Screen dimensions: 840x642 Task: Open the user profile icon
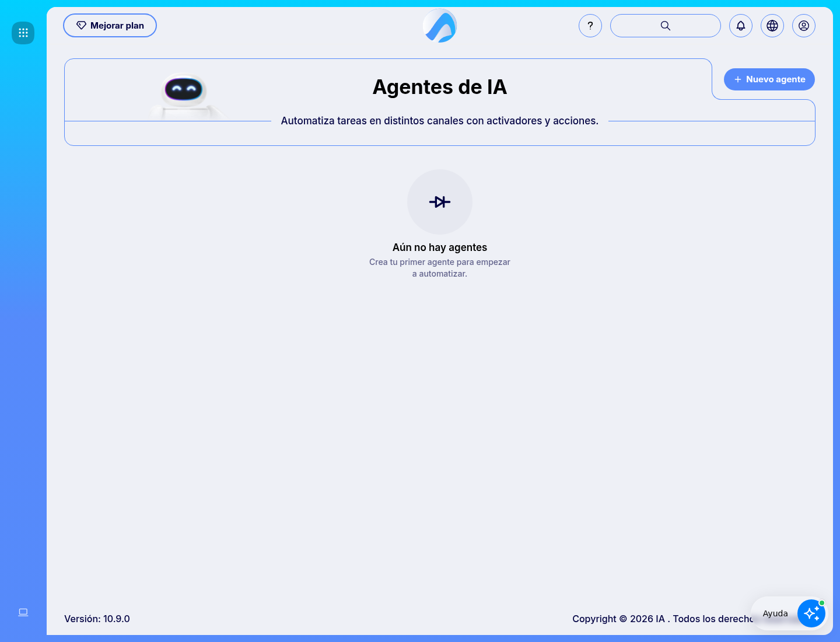[x=804, y=26]
